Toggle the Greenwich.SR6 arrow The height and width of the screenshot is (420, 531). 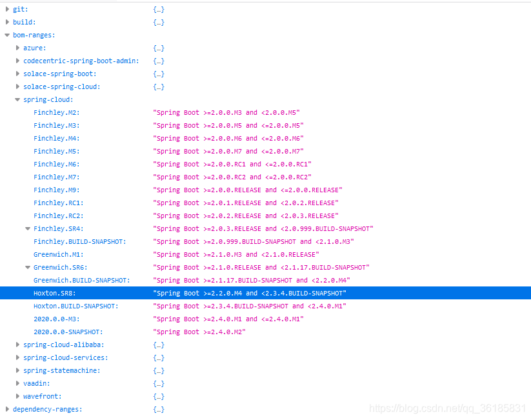[x=28, y=267]
